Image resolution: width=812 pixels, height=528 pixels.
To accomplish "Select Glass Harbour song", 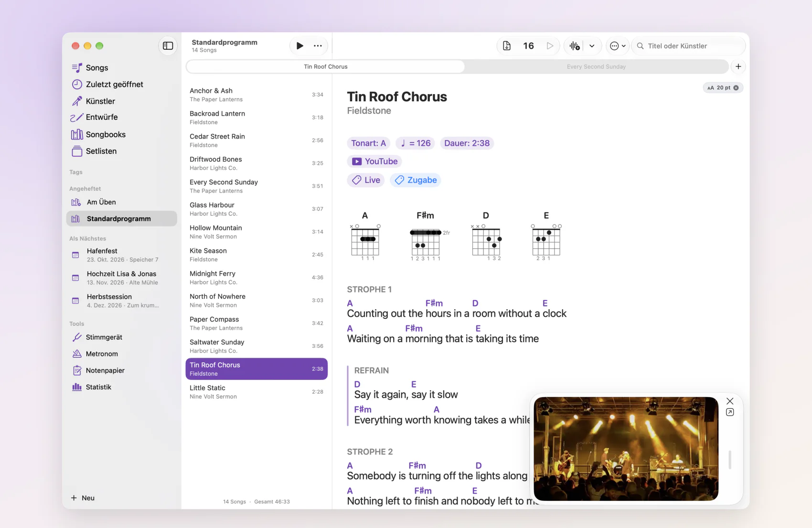I will pyautogui.click(x=256, y=209).
